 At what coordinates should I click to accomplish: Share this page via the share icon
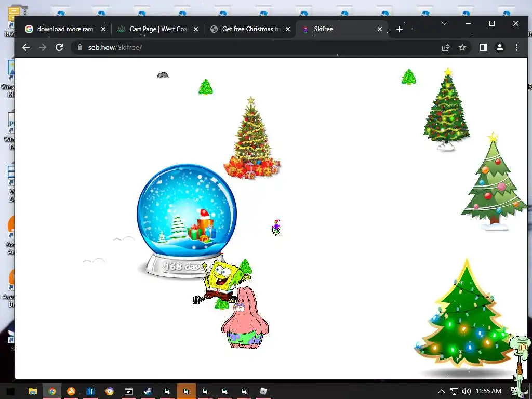tap(446, 47)
